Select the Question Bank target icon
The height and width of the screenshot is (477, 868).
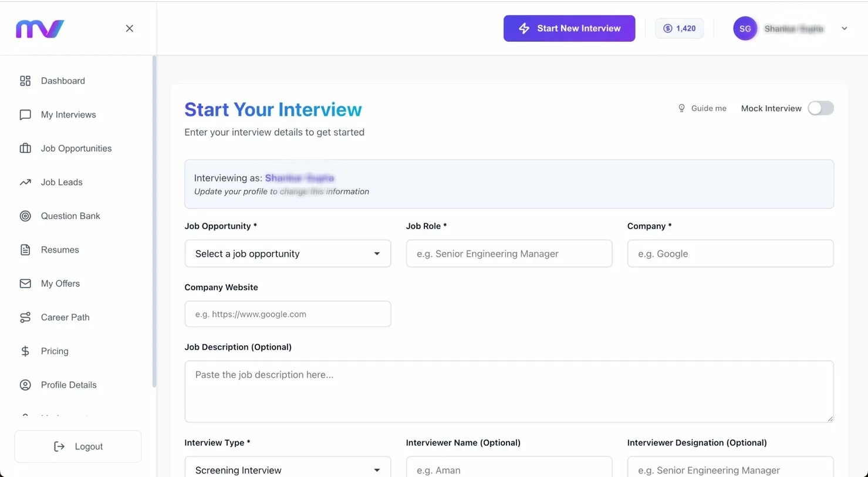click(x=25, y=216)
